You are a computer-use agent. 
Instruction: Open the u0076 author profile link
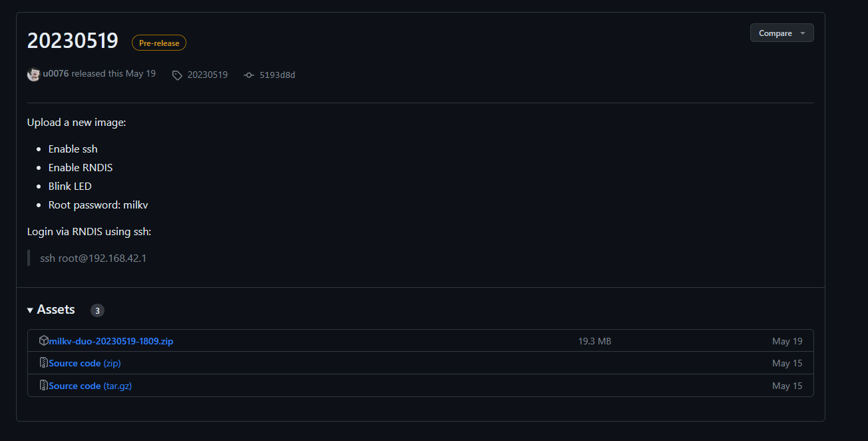[x=56, y=74]
